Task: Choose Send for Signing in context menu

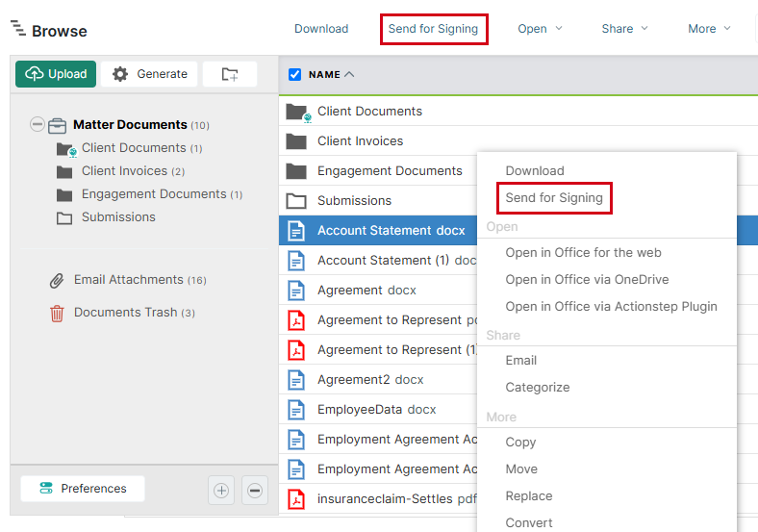Action: click(x=554, y=198)
